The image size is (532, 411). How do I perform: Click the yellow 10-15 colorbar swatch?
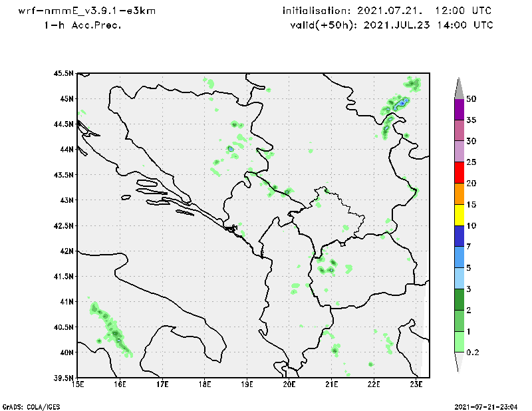(459, 215)
